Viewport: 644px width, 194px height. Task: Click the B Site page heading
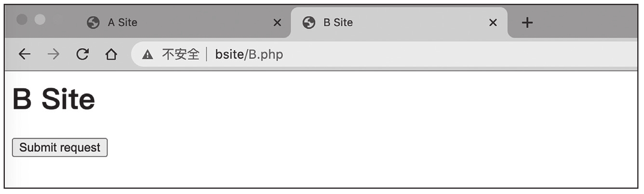[x=54, y=100]
